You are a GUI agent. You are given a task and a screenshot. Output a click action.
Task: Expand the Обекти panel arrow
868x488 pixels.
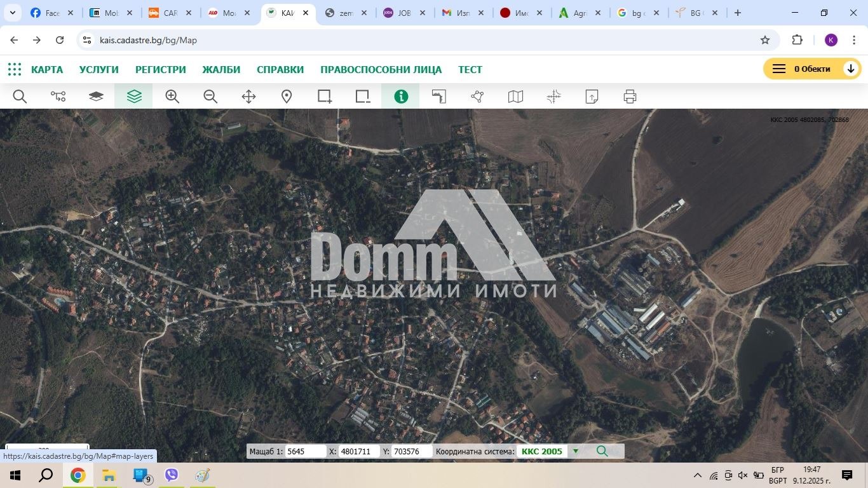[851, 68]
